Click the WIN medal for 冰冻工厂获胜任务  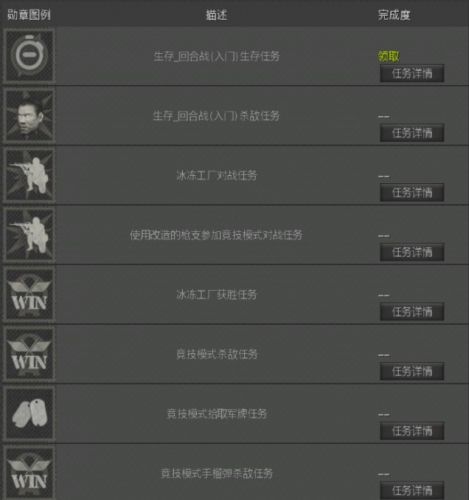[29, 294]
